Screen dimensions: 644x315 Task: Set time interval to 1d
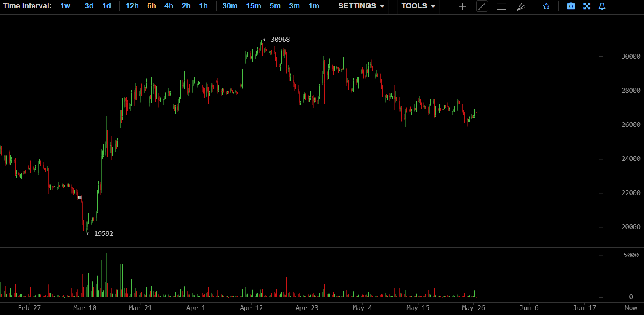click(x=107, y=6)
